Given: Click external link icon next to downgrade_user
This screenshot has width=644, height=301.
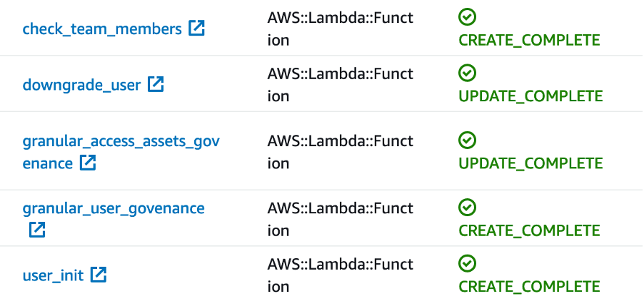Looking at the screenshot, I should coord(156,84).
